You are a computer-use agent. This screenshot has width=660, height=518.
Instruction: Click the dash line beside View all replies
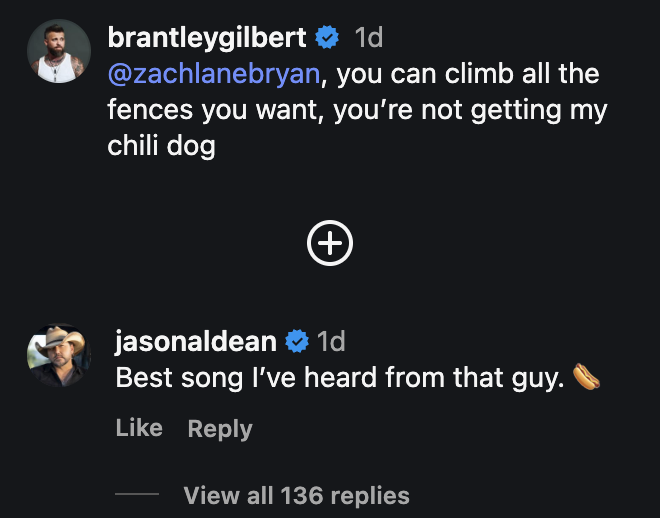[x=137, y=495]
